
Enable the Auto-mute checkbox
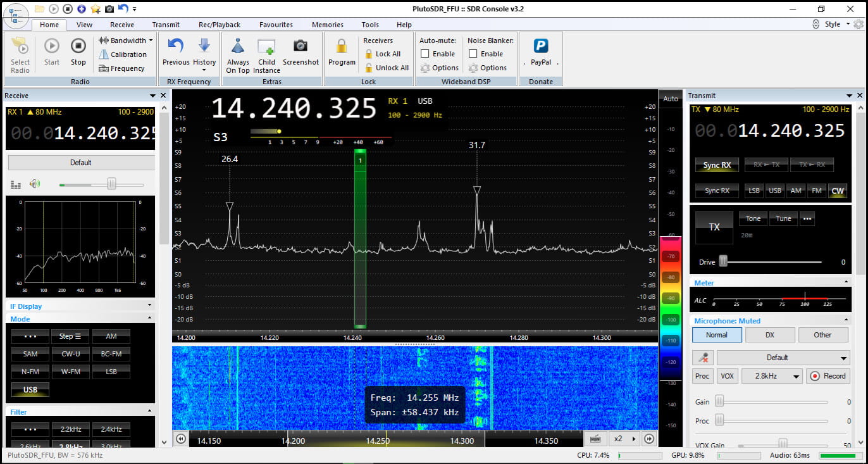425,54
